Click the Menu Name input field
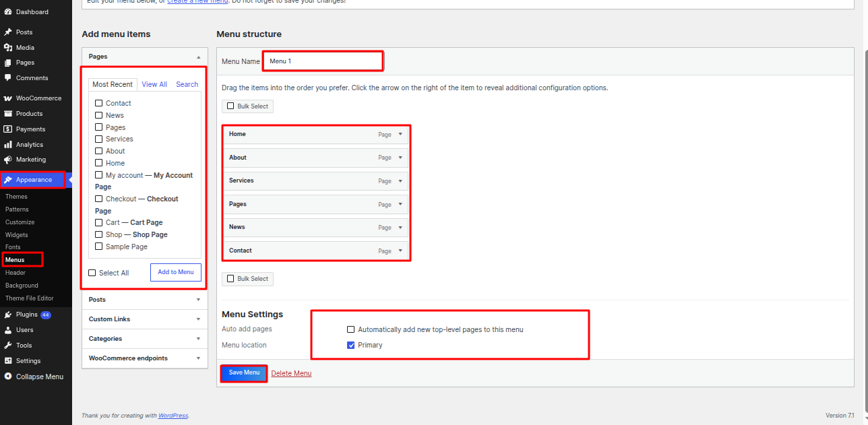This screenshot has width=868, height=425. click(x=323, y=61)
